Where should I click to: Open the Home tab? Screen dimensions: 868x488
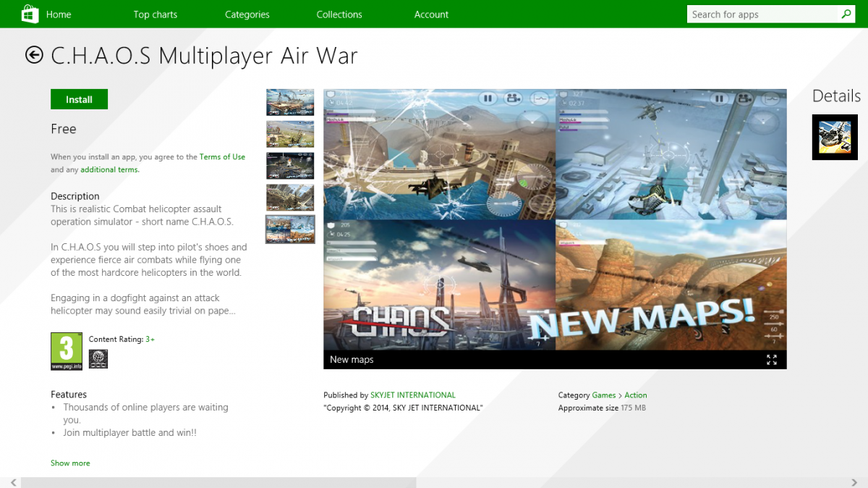coord(59,14)
